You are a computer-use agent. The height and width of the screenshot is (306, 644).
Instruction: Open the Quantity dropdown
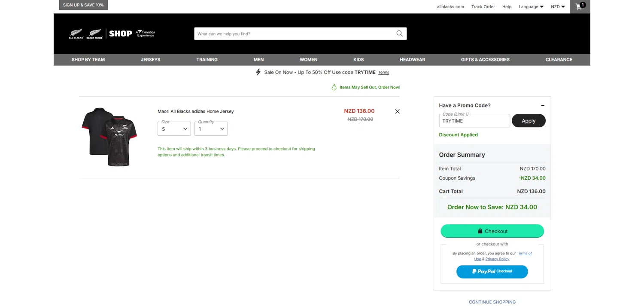click(211, 129)
